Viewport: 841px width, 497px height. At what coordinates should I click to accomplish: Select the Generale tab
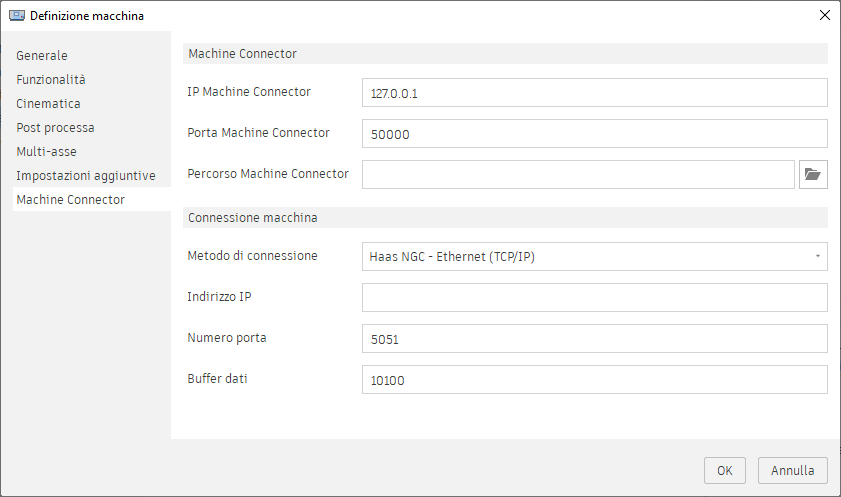coord(42,55)
